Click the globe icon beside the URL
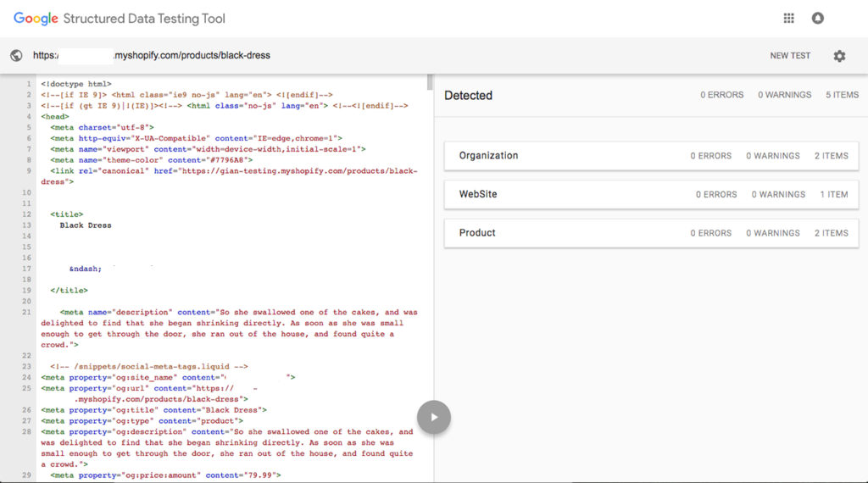This screenshot has width=868, height=483. pyautogui.click(x=16, y=55)
